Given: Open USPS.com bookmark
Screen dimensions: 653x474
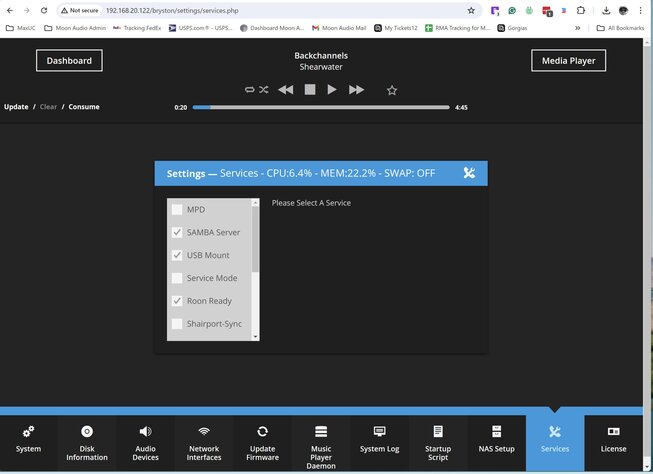Looking at the screenshot, I should (x=200, y=28).
